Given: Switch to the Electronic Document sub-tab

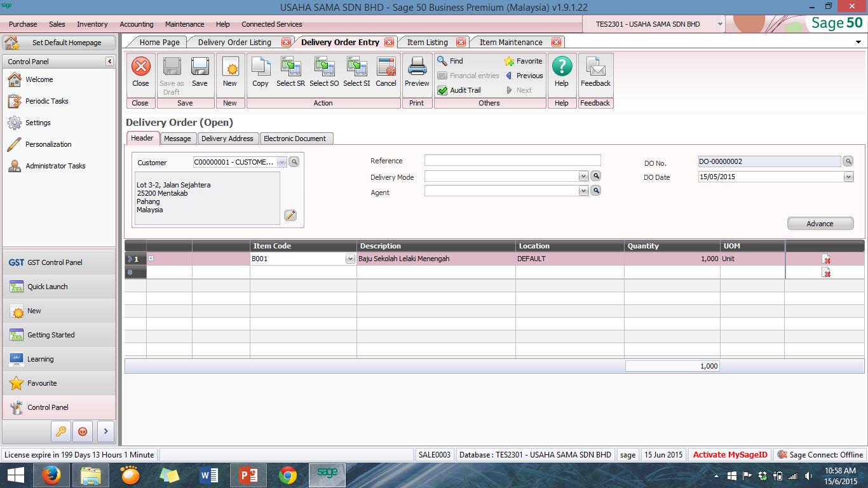Looking at the screenshot, I should 295,139.
